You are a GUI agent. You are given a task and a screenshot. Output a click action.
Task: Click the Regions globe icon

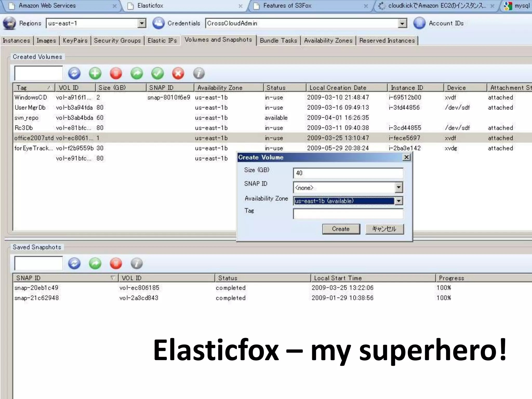(9, 23)
